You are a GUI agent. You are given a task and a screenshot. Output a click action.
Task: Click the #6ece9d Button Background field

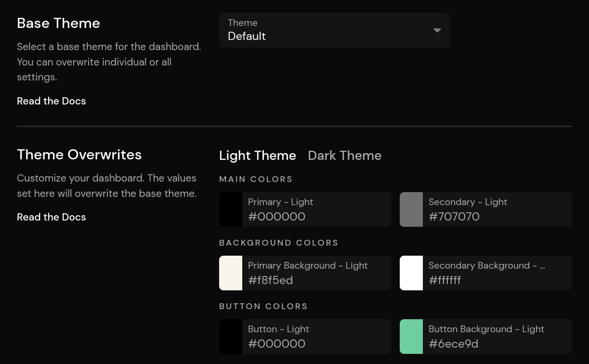pos(453,344)
